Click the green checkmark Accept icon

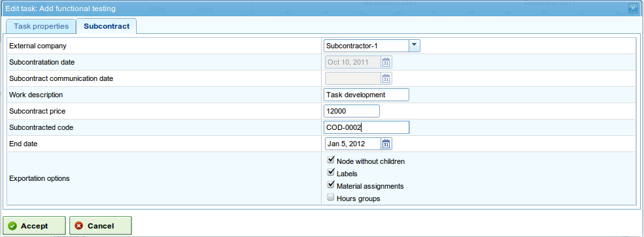[x=12, y=226]
